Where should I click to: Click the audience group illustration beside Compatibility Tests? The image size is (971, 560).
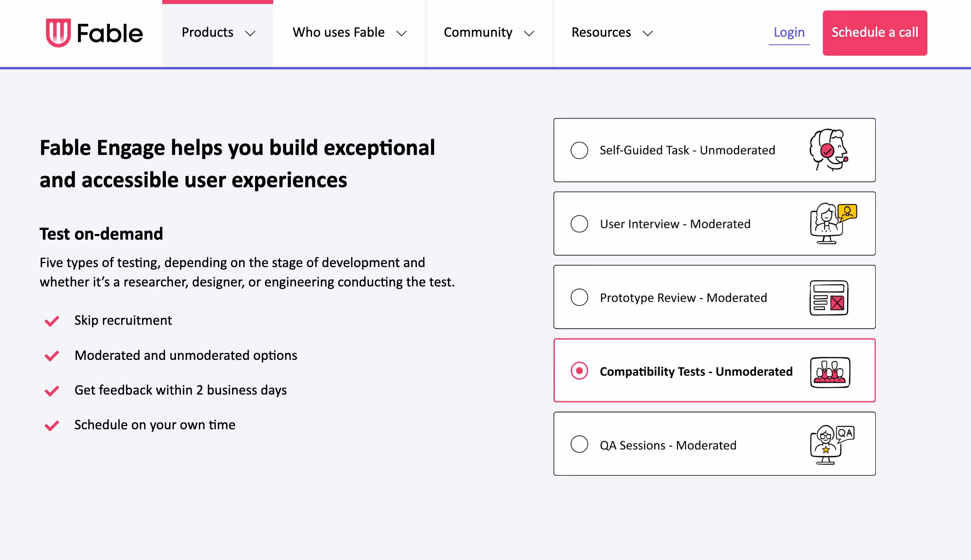(x=830, y=371)
